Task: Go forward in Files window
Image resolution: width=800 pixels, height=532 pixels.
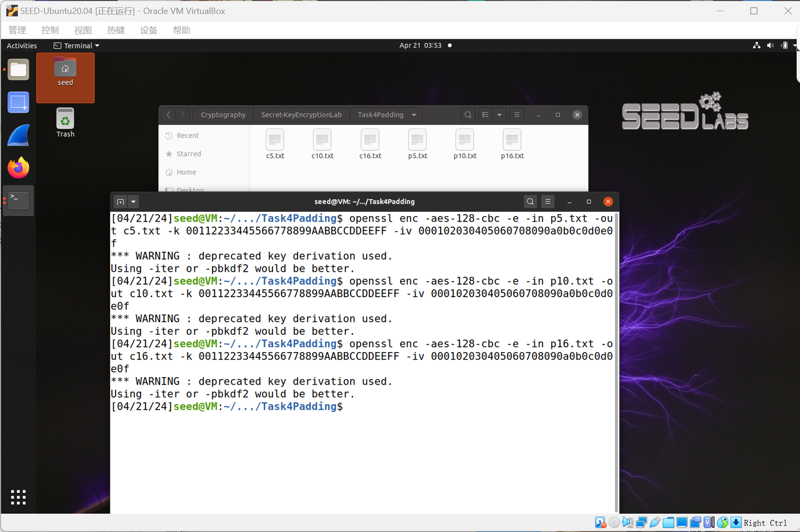Action: 182,115
